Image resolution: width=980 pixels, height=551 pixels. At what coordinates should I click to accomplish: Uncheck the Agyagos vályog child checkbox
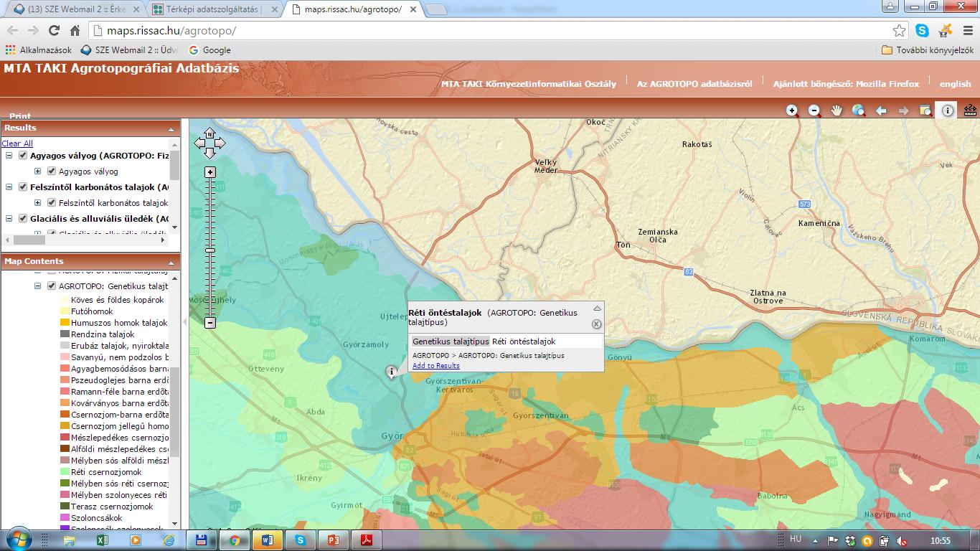coord(52,171)
